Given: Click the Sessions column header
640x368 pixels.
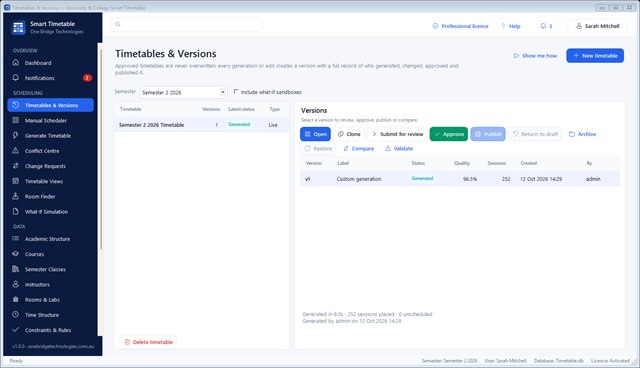Looking at the screenshot, I should 496,163.
